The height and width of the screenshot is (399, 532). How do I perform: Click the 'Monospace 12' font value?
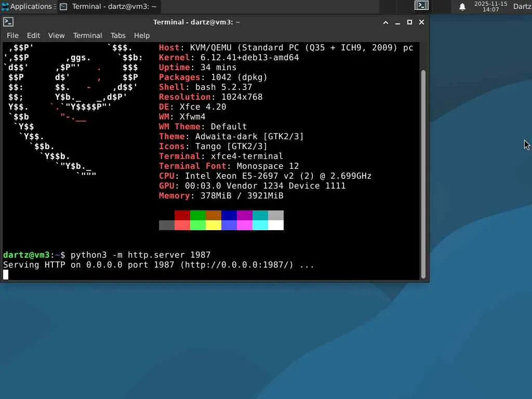click(268, 166)
